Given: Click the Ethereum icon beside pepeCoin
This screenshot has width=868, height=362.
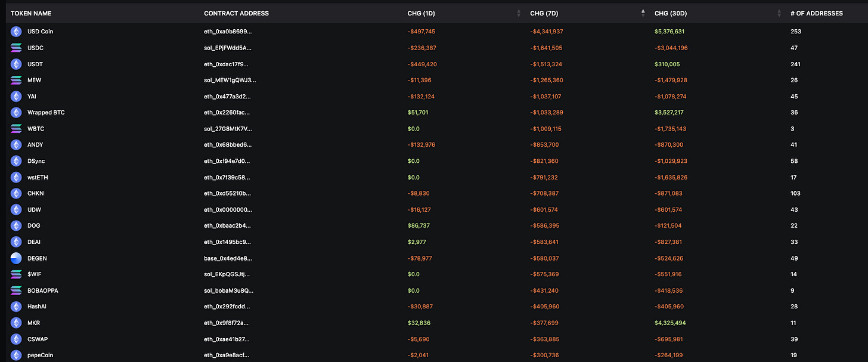Looking at the screenshot, I should pos(16,355).
